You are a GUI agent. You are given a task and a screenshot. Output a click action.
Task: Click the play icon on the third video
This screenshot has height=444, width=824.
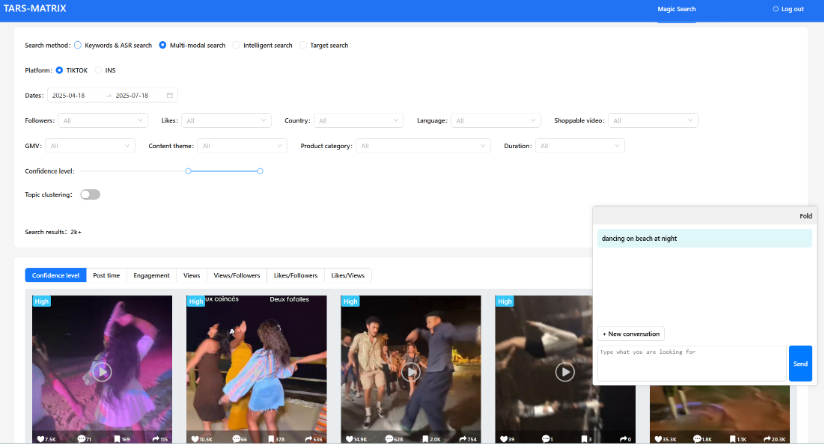click(410, 371)
